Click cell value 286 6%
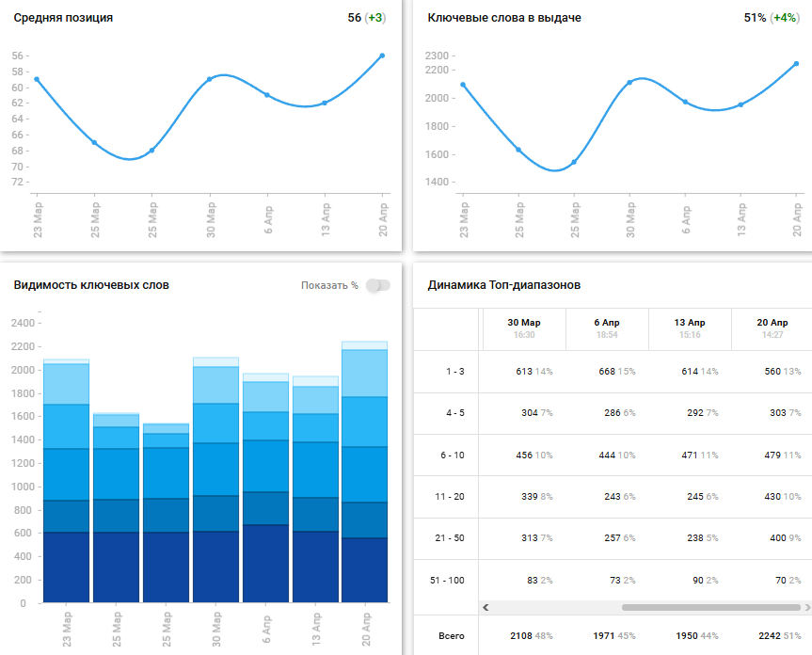The height and width of the screenshot is (655, 812). tap(620, 413)
